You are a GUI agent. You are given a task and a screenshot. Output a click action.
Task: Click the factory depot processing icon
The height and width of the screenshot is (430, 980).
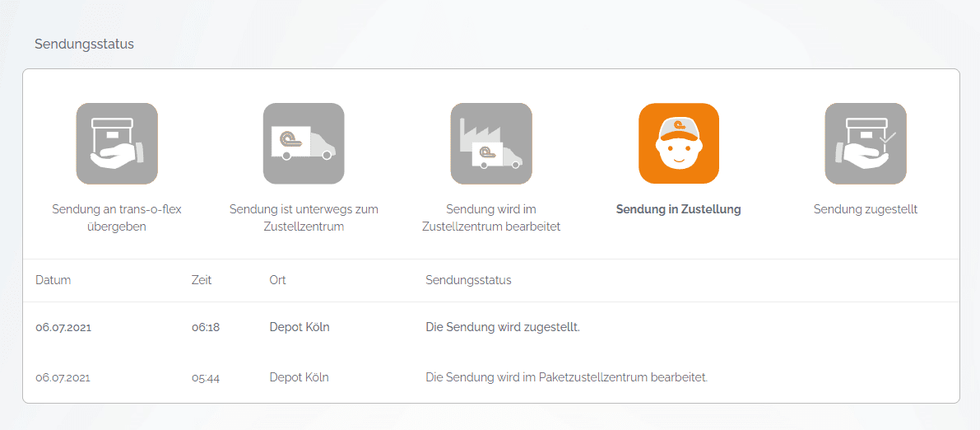pos(491,143)
